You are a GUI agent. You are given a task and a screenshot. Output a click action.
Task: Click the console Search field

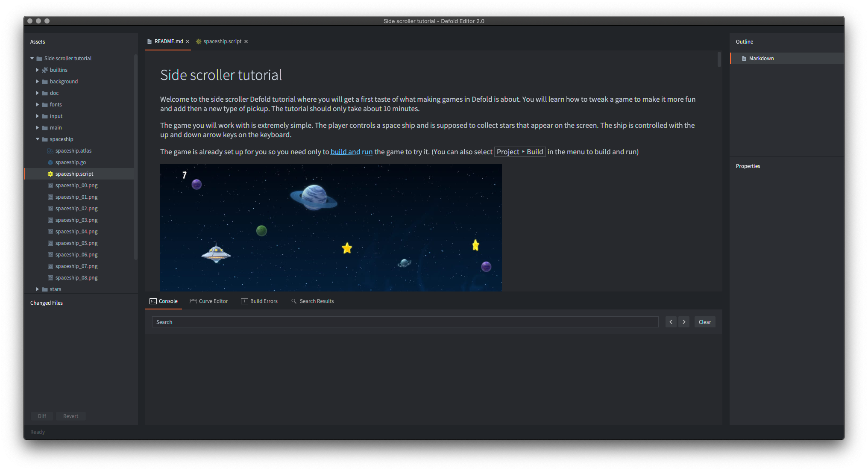tap(405, 322)
